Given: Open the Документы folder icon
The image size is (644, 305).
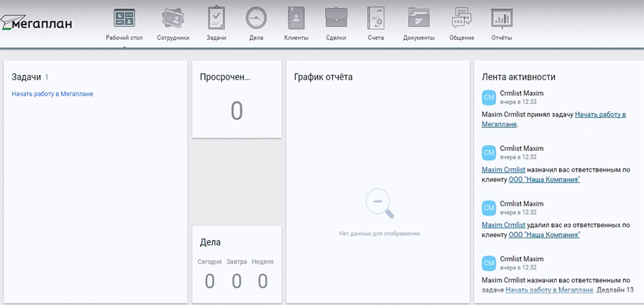Looking at the screenshot, I should (x=419, y=19).
